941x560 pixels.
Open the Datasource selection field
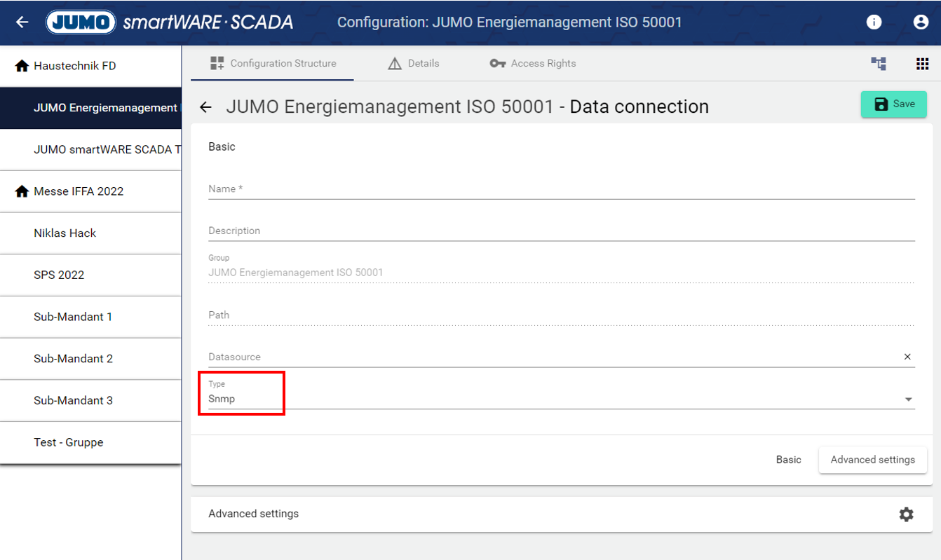547,357
